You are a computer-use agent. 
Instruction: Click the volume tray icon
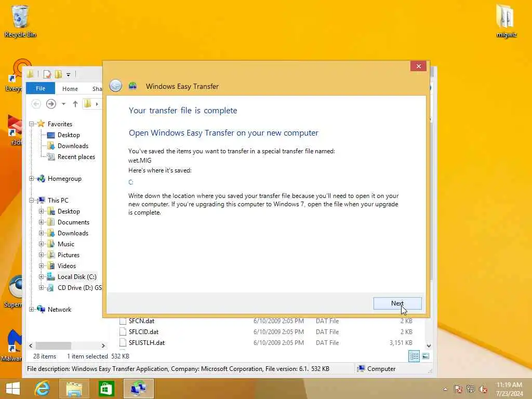tap(483, 389)
